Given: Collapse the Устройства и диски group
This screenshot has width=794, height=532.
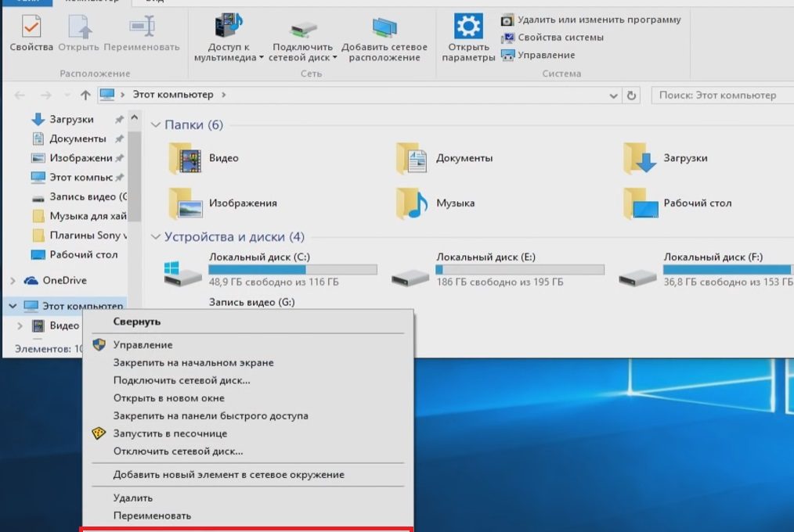Looking at the screenshot, I should pos(156,237).
